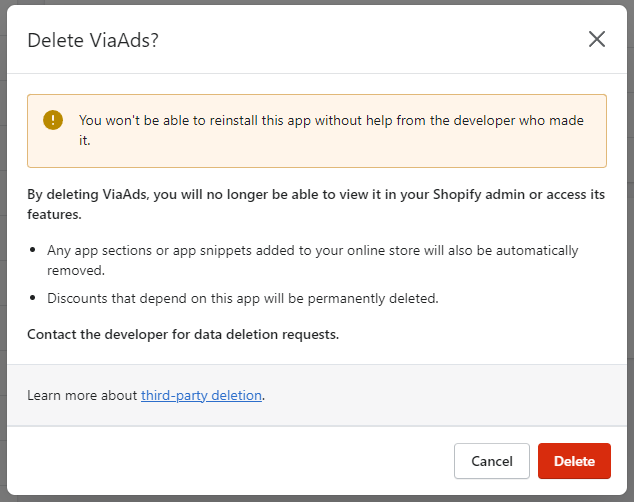The image size is (634, 502).
Task: Click the bullet dot before "Any app sections"
Action: (x=33, y=250)
